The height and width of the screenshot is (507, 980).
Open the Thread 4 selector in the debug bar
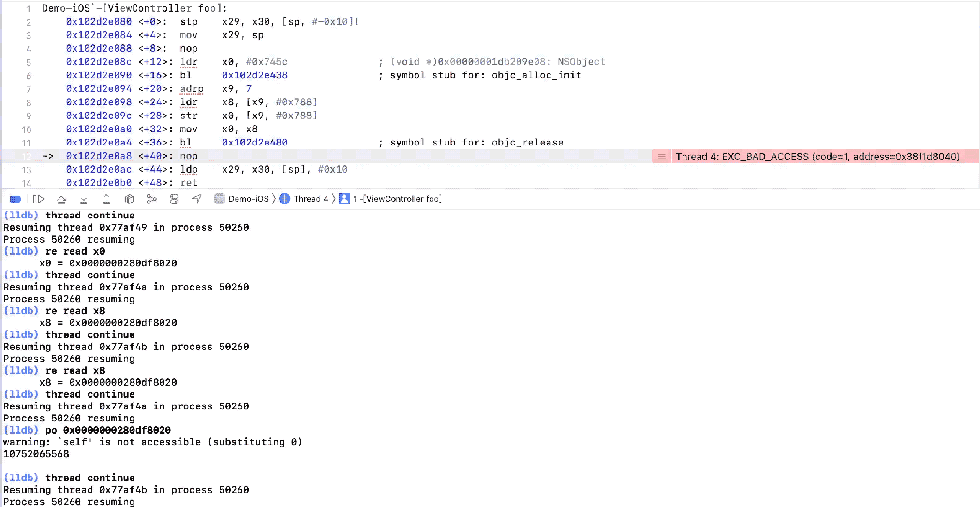pos(304,199)
